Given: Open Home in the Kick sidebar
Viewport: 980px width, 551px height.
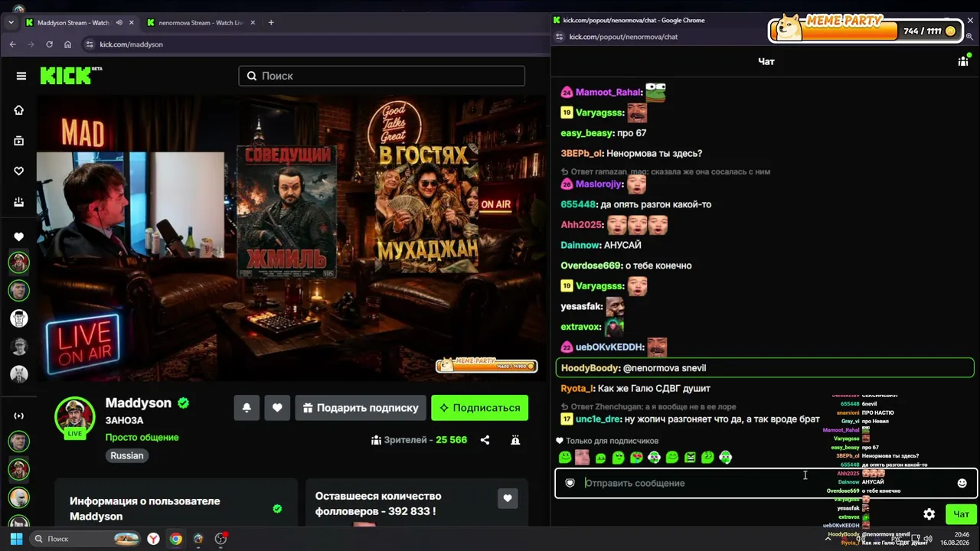Looking at the screenshot, I should click(x=19, y=110).
